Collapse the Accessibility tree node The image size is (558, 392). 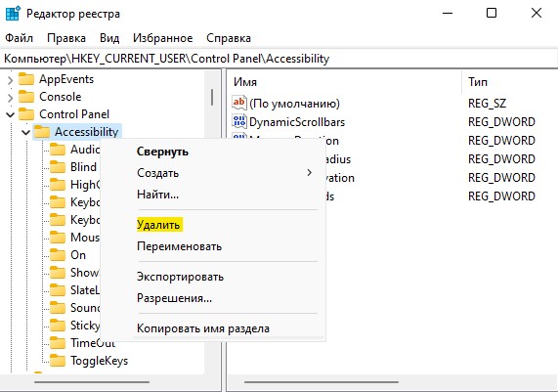coord(26,132)
